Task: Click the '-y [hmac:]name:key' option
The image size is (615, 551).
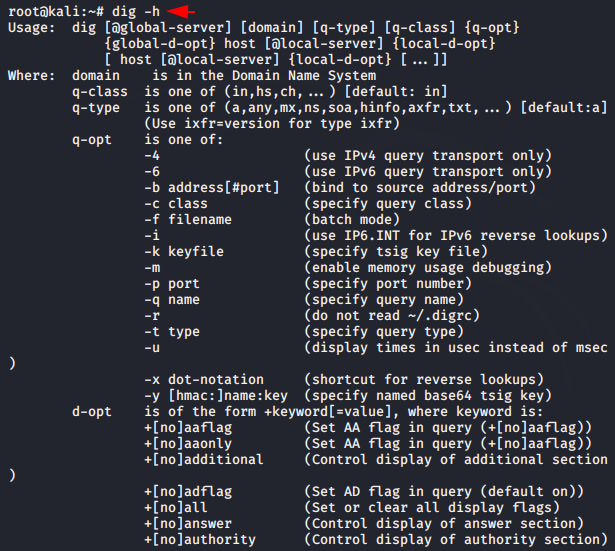Action: coord(216,396)
